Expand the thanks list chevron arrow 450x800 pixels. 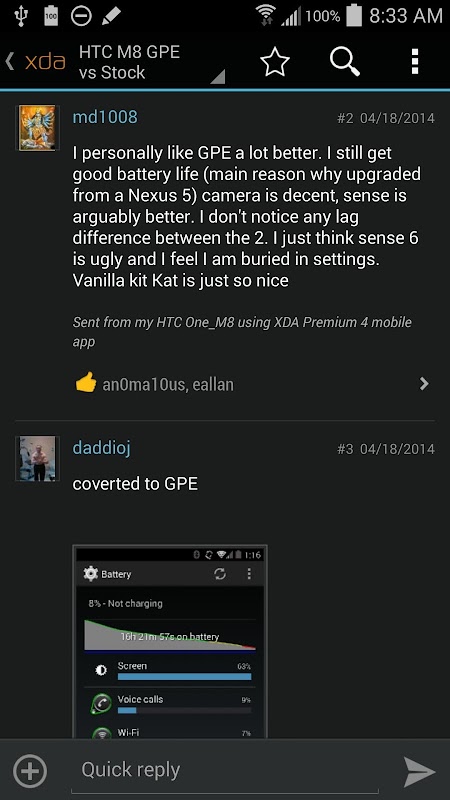click(424, 384)
